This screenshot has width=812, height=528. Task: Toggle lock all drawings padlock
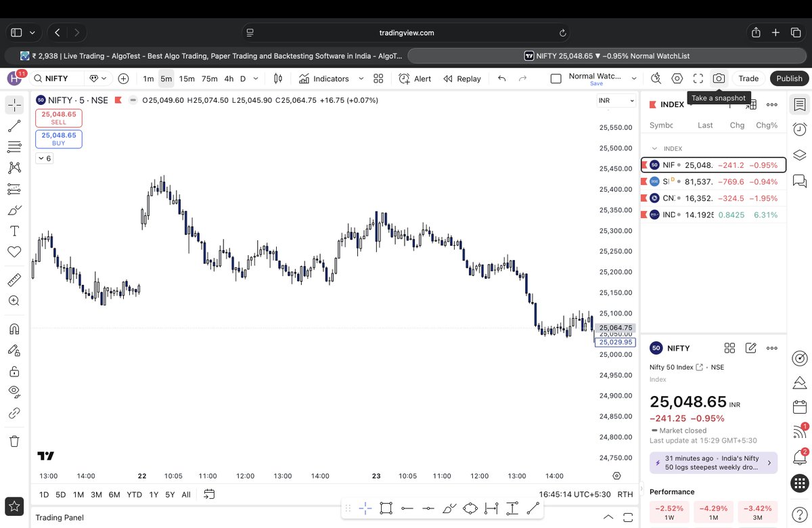(14, 371)
